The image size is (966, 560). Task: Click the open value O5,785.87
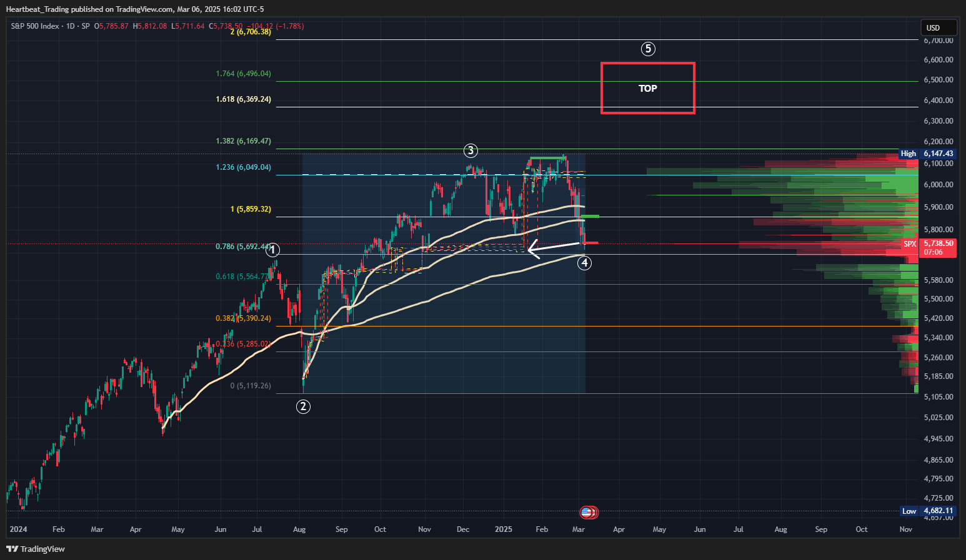(x=111, y=26)
